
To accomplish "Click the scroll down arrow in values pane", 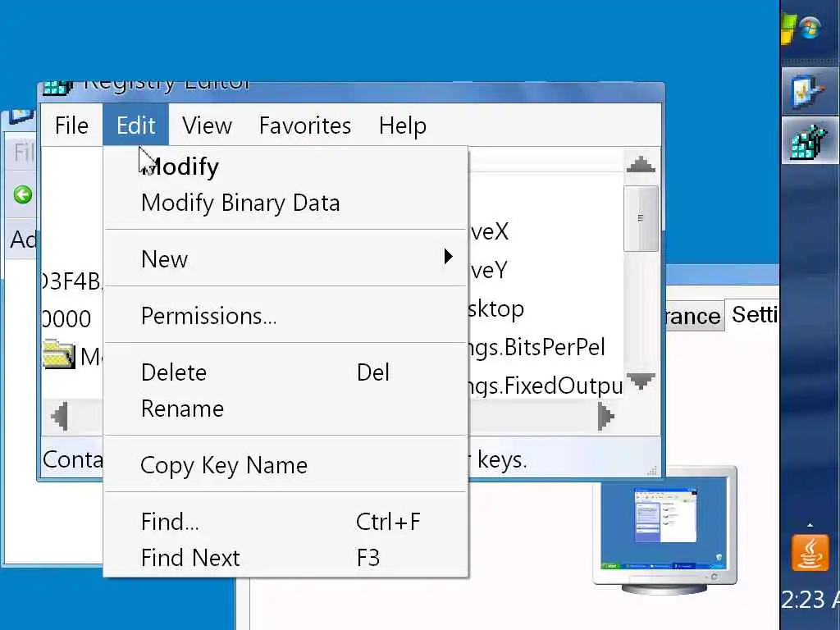I will point(641,381).
